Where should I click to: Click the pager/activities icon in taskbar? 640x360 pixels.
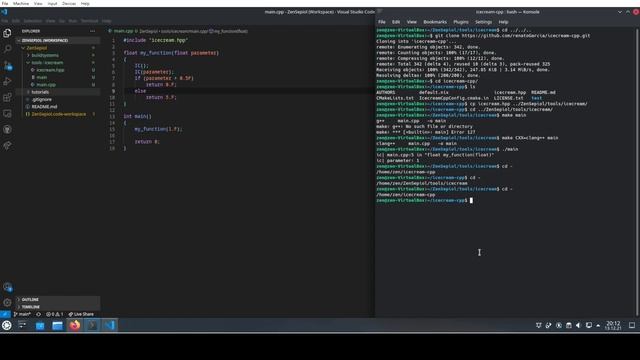pyautogui.click(x=22, y=325)
